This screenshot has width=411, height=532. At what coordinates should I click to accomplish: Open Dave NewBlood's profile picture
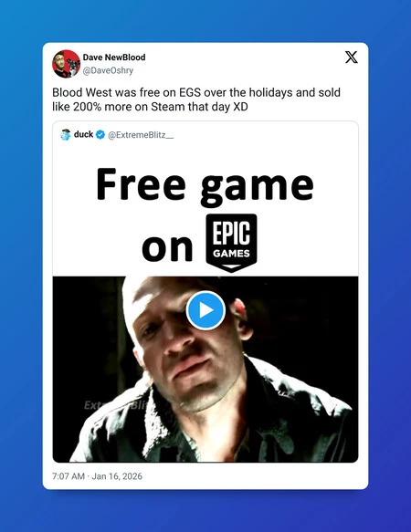pos(67,64)
